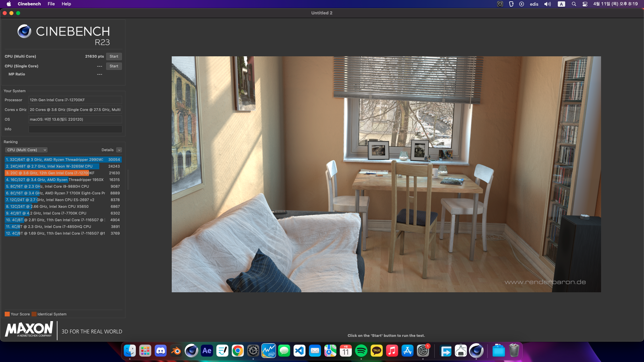This screenshot has height=362, width=644.
Task: Click the empty Info text field
Action: tap(75, 129)
